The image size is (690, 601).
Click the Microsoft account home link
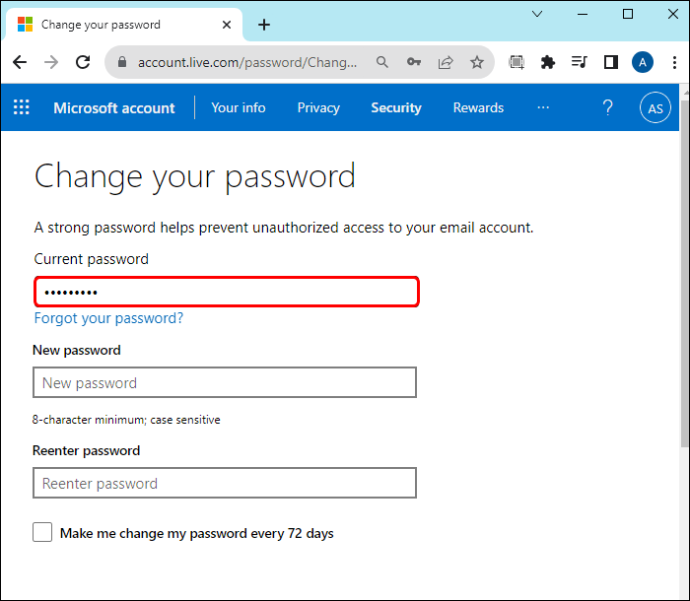[x=114, y=108]
